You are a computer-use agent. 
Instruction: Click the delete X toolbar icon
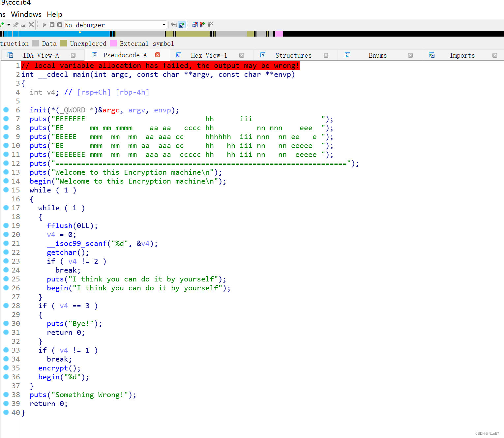tap(31, 25)
